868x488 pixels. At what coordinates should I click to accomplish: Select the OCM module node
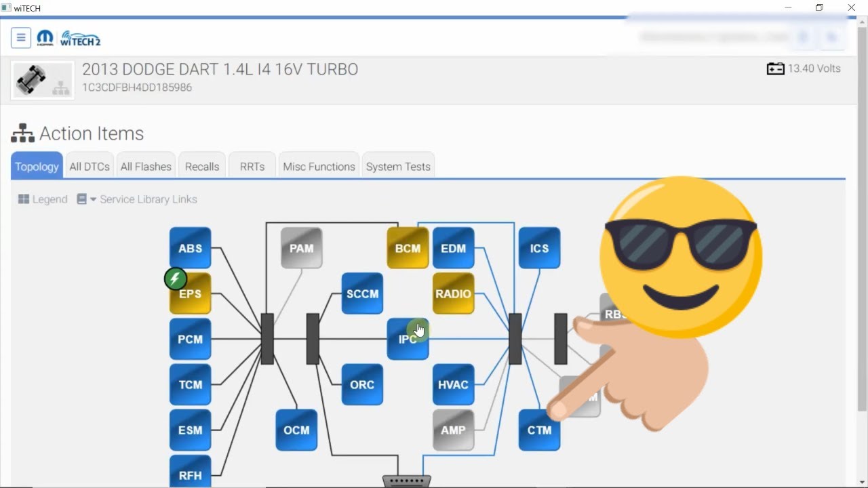pyautogui.click(x=296, y=430)
